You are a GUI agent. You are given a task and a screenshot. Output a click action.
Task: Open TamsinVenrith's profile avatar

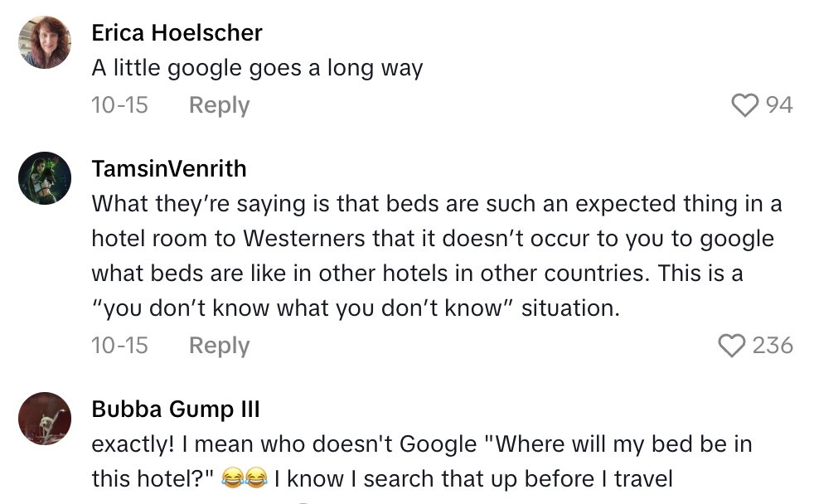[x=45, y=177]
